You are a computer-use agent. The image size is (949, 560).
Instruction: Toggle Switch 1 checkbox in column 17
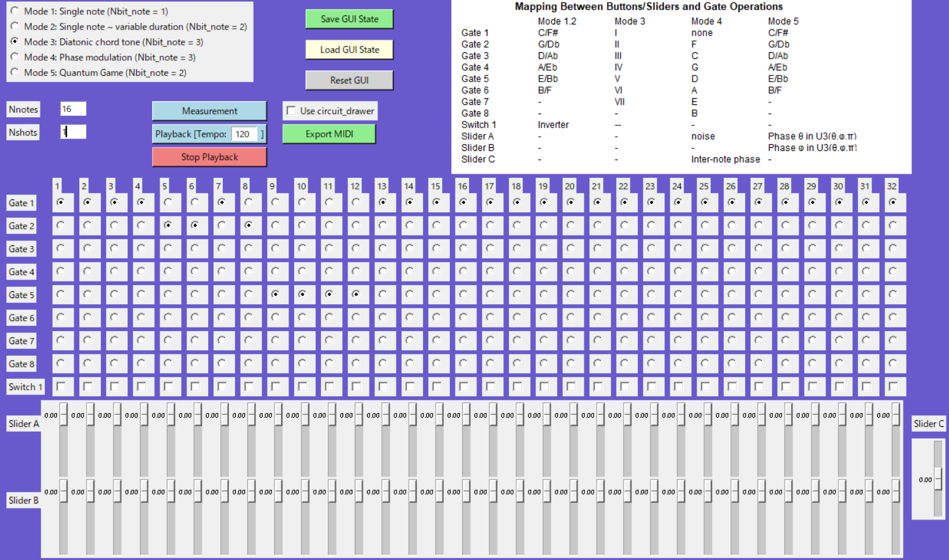tap(490, 386)
